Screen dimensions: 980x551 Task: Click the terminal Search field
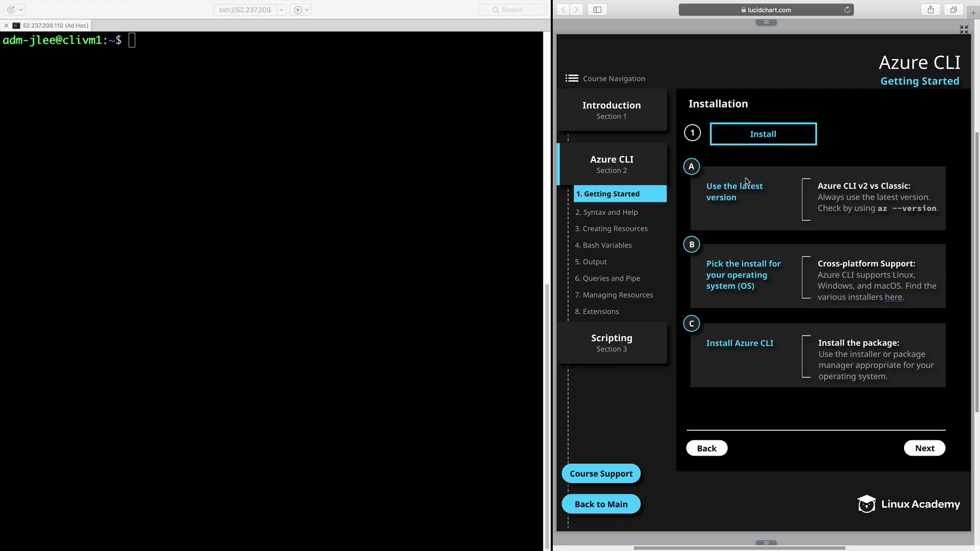[x=512, y=10]
